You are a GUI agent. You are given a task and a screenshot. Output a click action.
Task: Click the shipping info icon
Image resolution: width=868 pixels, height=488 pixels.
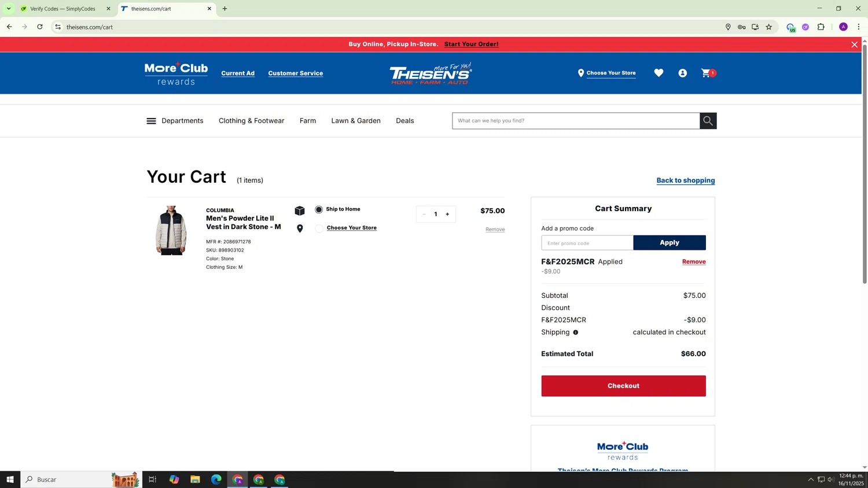[x=575, y=332]
